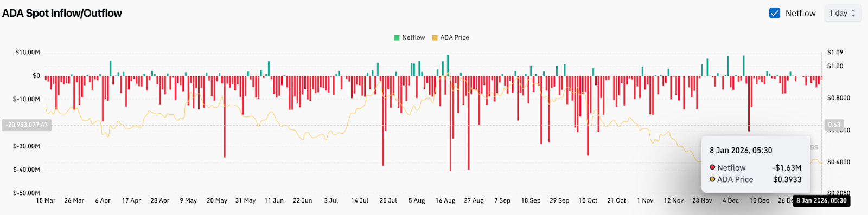This screenshot has width=868, height=215.
Task: Select the Netflow label text at top right
Action: point(800,13)
